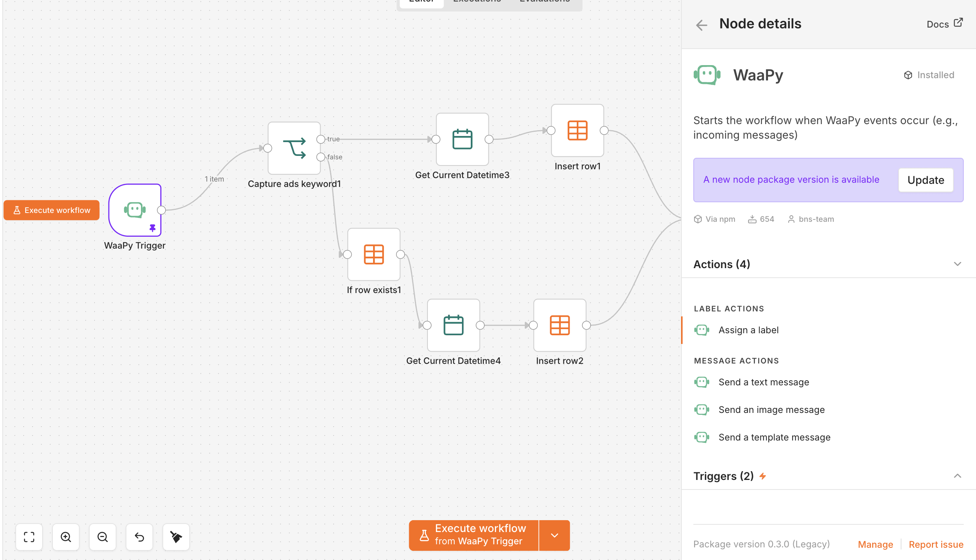Click the tidy up workflow broom icon

[x=176, y=537]
